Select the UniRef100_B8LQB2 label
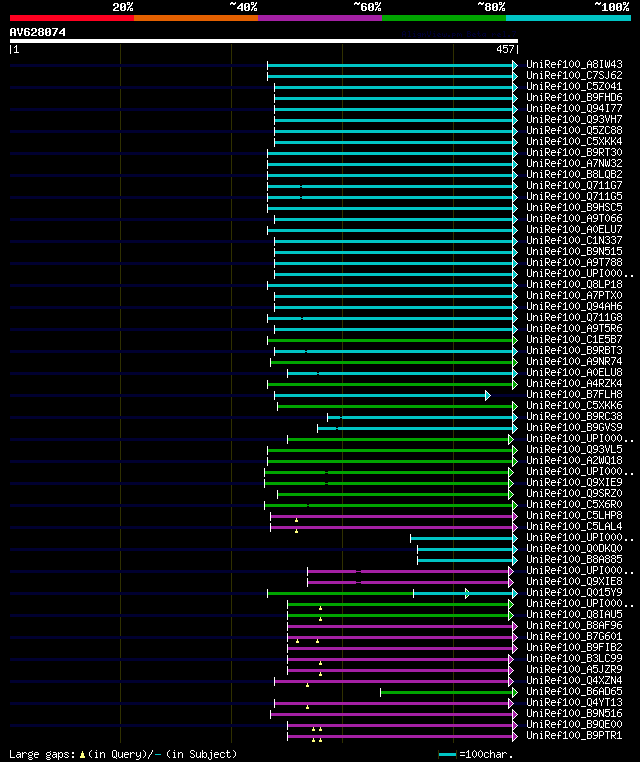This screenshot has height=762, width=640. (574, 174)
